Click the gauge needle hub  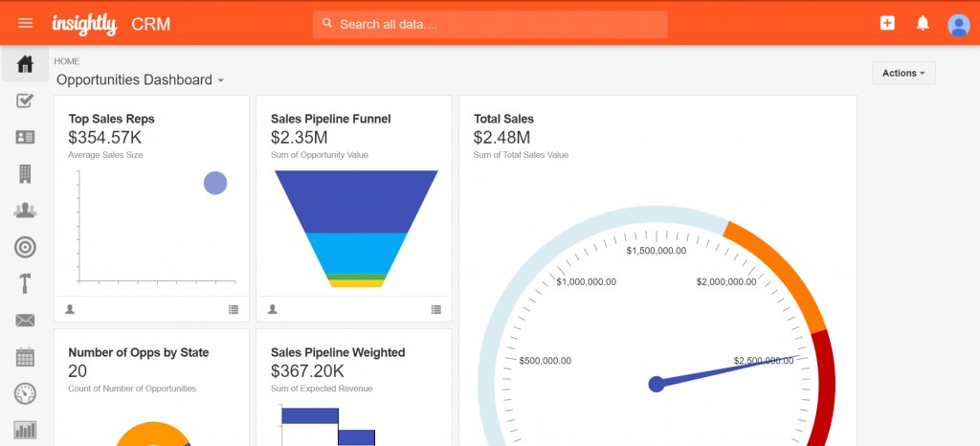(x=657, y=384)
